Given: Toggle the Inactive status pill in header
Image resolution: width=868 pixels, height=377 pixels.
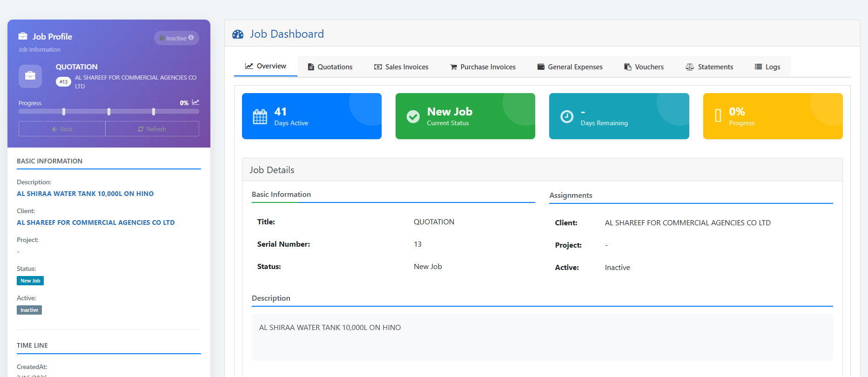Looking at the screenshot, I should click(x=176, y=38).
